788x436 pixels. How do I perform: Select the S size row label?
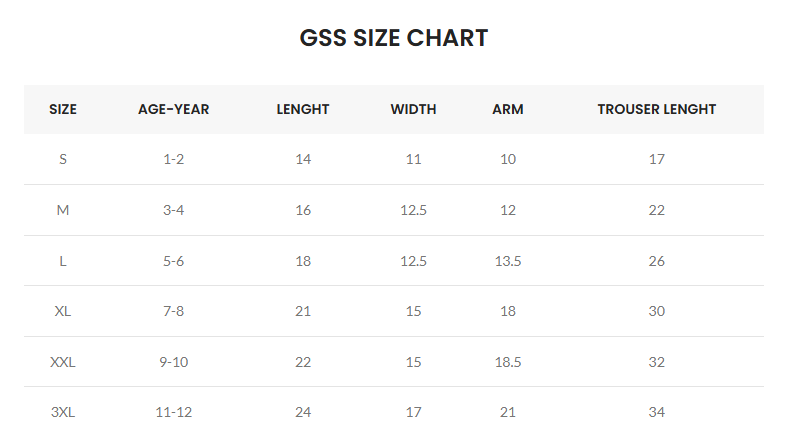[x=63, y=159]
